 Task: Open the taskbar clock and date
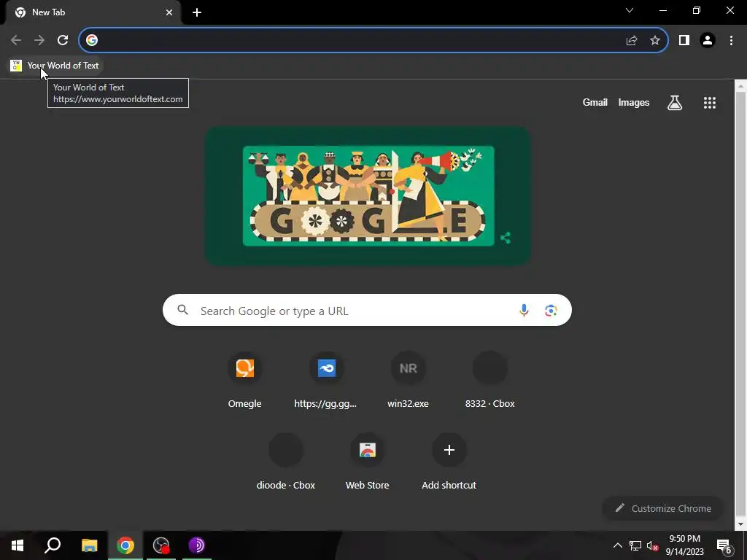(684, 545)
